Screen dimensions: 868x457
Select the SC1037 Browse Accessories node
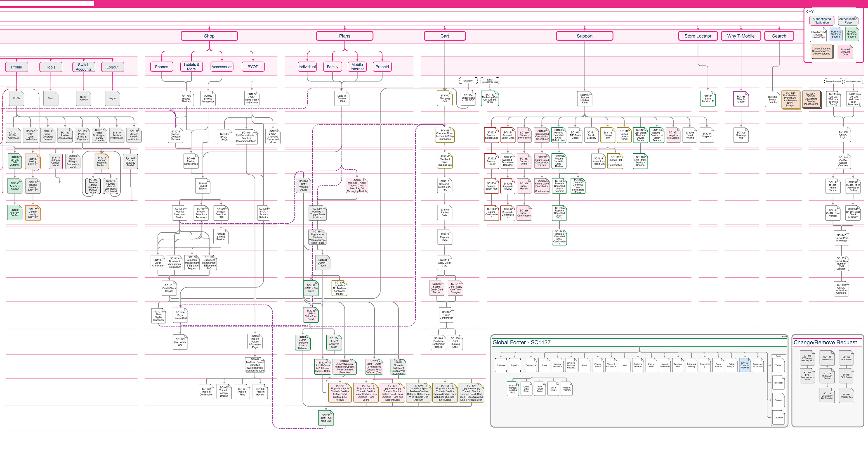[x=208, y=98]
